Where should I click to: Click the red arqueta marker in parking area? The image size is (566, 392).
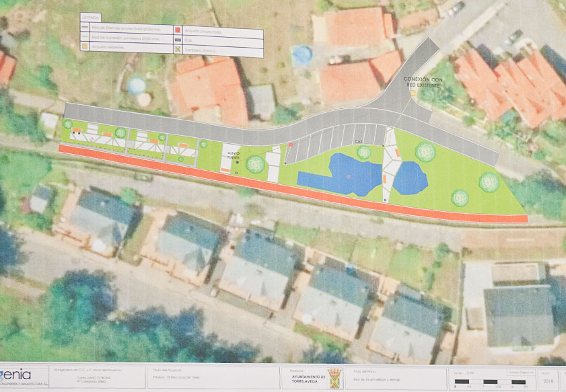click(x=291, y=145)
